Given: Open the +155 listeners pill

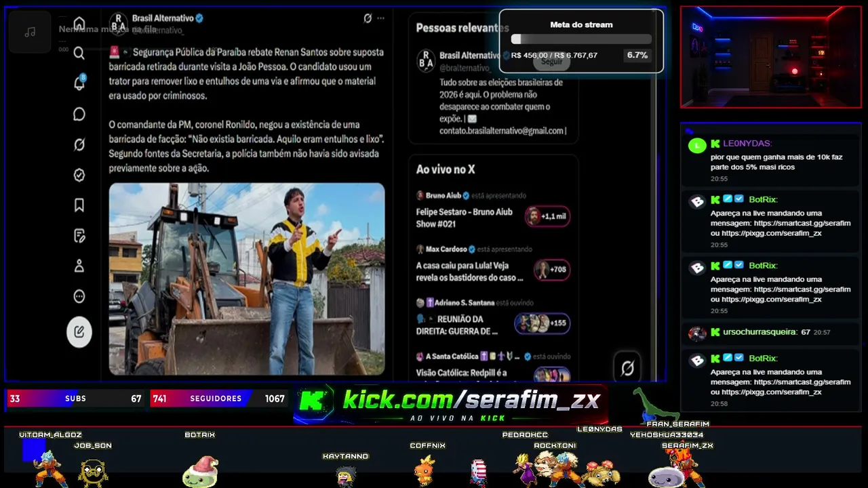Looking at the screenshot, I should [542, 323].
